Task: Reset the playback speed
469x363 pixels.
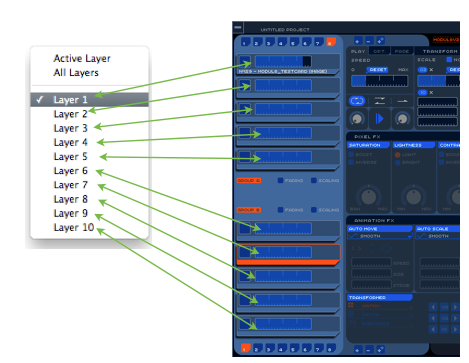Action: pos(378,70)
